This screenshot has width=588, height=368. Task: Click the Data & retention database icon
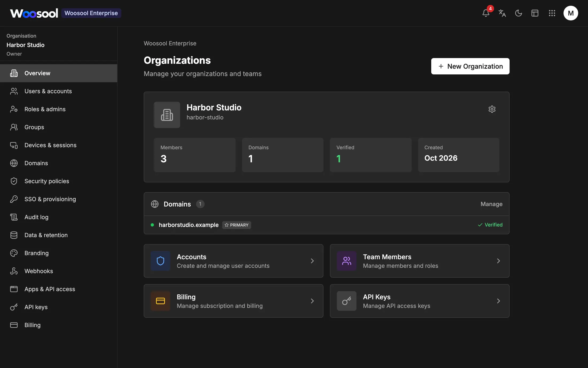coord(14,235)
